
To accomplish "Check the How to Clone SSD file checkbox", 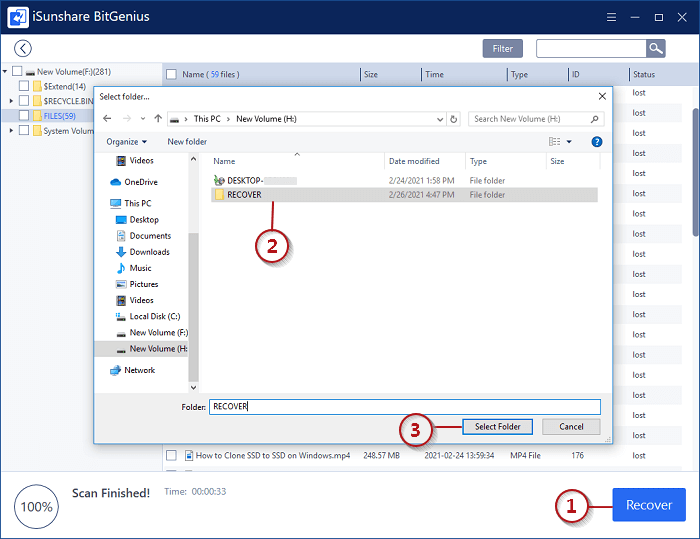I will click(171, 455).
